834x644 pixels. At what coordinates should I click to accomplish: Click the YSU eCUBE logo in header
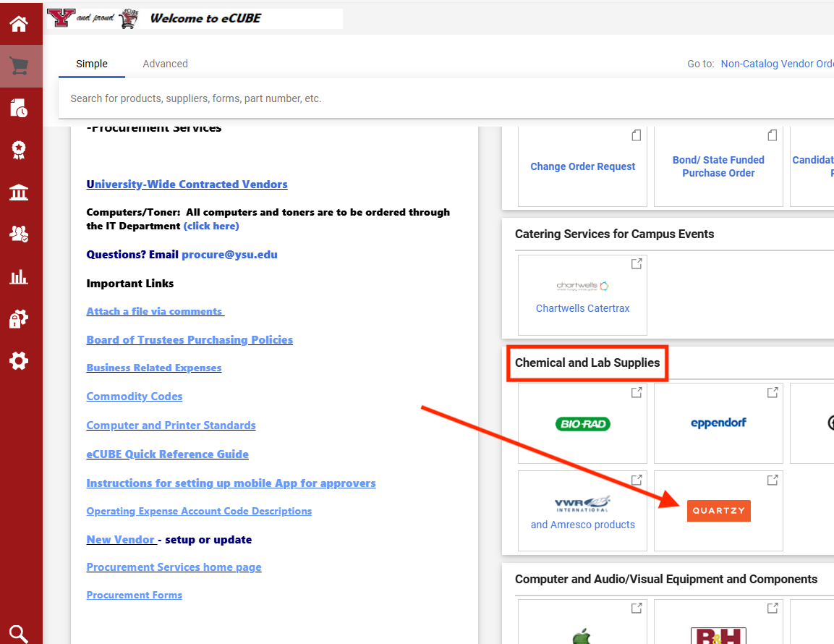93,18
